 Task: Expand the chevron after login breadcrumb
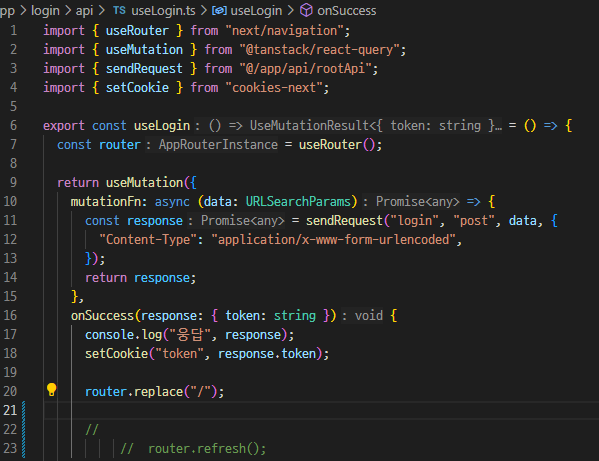[x=68, y=11]
